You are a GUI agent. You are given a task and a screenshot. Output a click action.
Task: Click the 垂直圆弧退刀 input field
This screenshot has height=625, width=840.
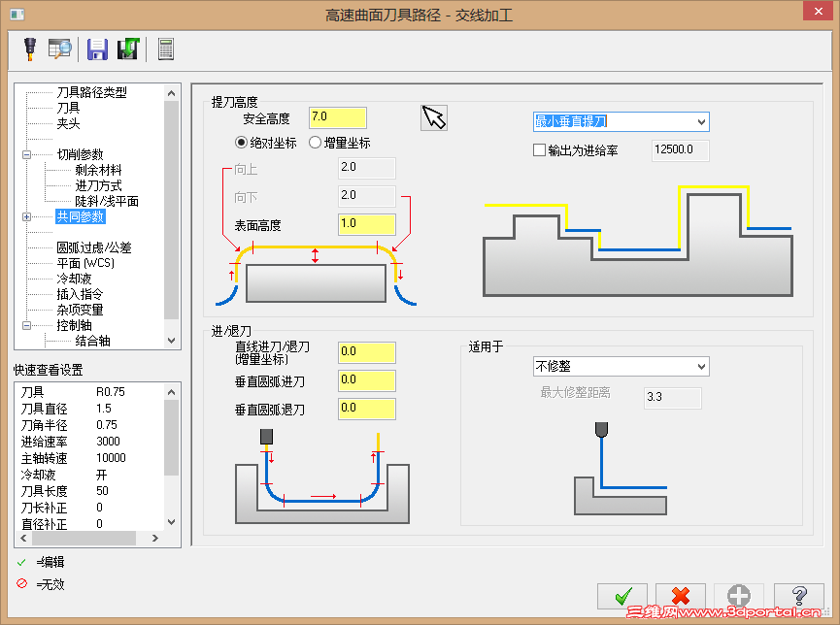click(x=367, y=409)
